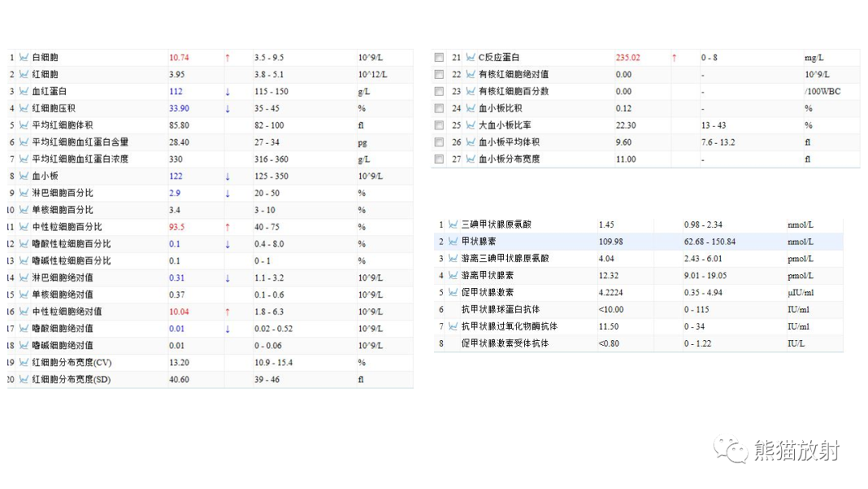Viewport: 868px width, 489px height.
Task: Click the 中性粒细胞绝对值 value 10.04
Action: 178,312
